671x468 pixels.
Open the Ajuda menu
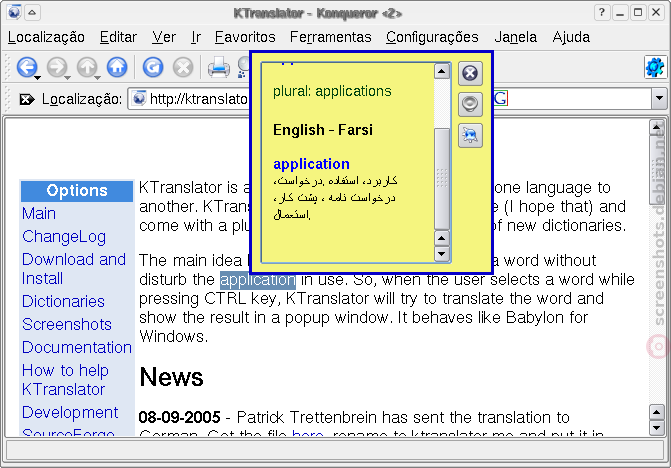pyautogui.click(x=571, y=37)
